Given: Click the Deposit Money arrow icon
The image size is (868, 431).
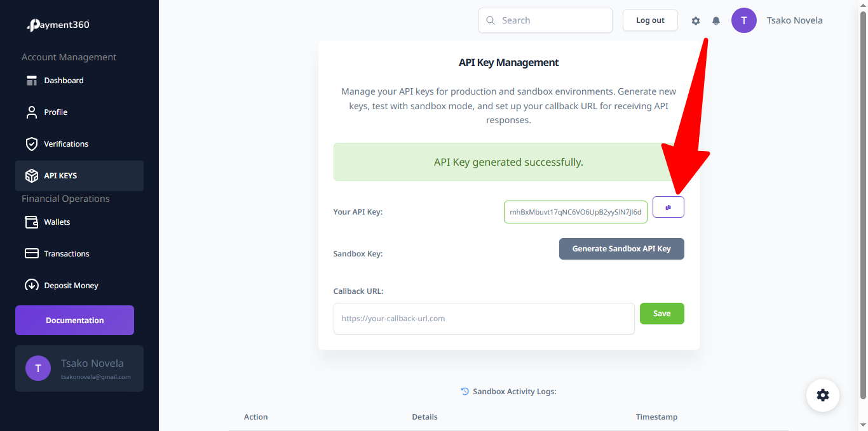Looking at the screenshot, I should pyautogui.click(x=32, y=286).
